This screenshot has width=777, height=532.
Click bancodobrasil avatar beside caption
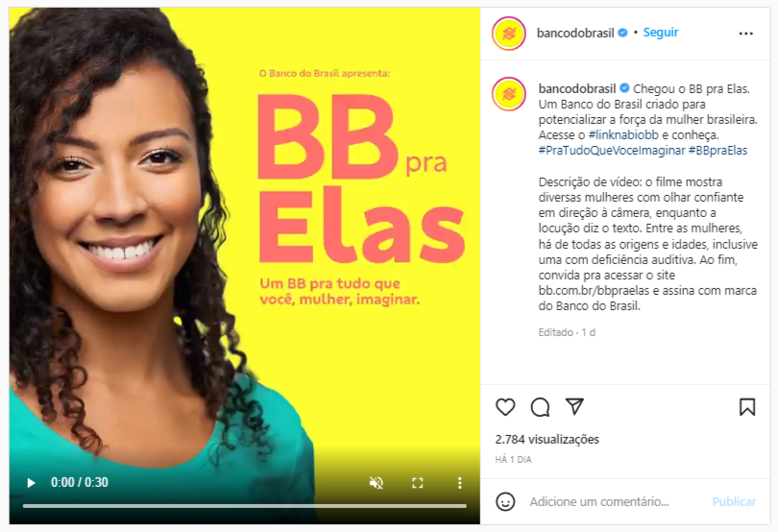click(508, 94)
